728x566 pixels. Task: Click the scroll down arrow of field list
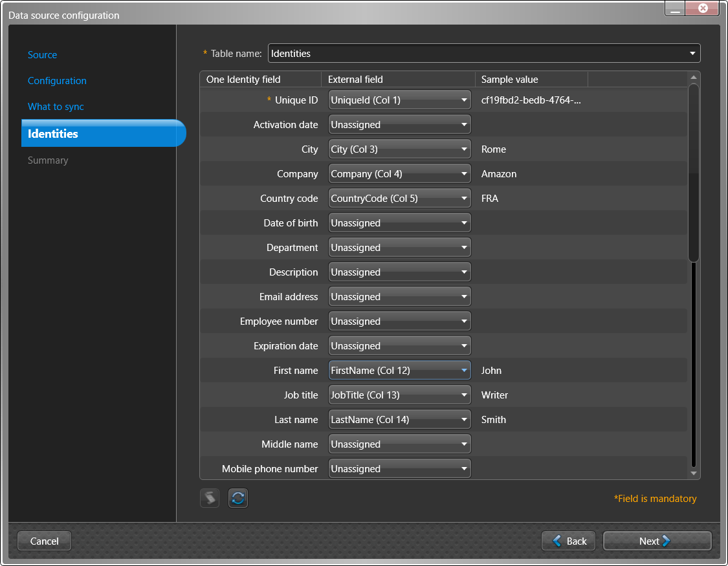tap(694, 473)
